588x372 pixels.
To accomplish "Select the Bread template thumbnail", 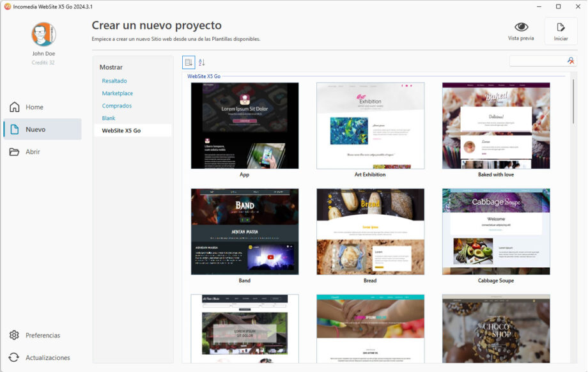I will [371, 231].
